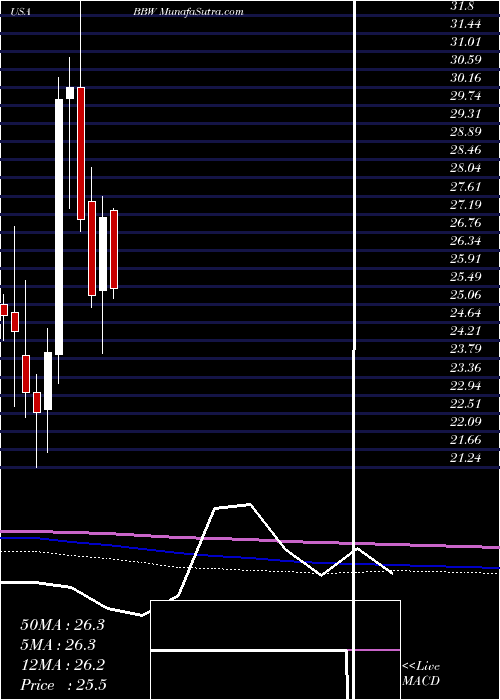Click price axis label 31.44
This screenshot has width=500, height=700.
[x=466, y=24]
